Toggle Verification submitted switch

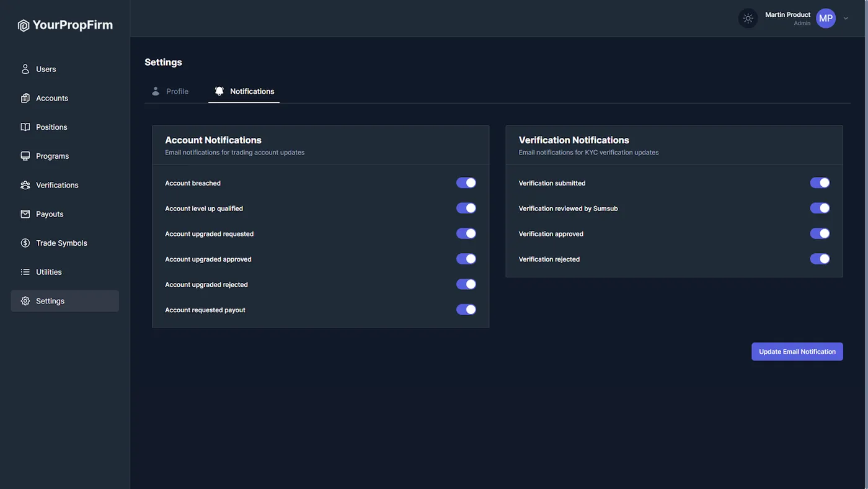coord(820,182)
